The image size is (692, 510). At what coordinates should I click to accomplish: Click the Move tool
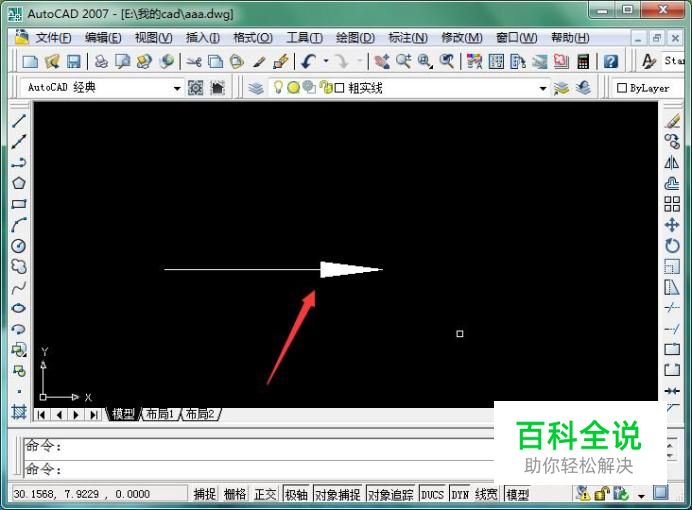pos(672,225)
